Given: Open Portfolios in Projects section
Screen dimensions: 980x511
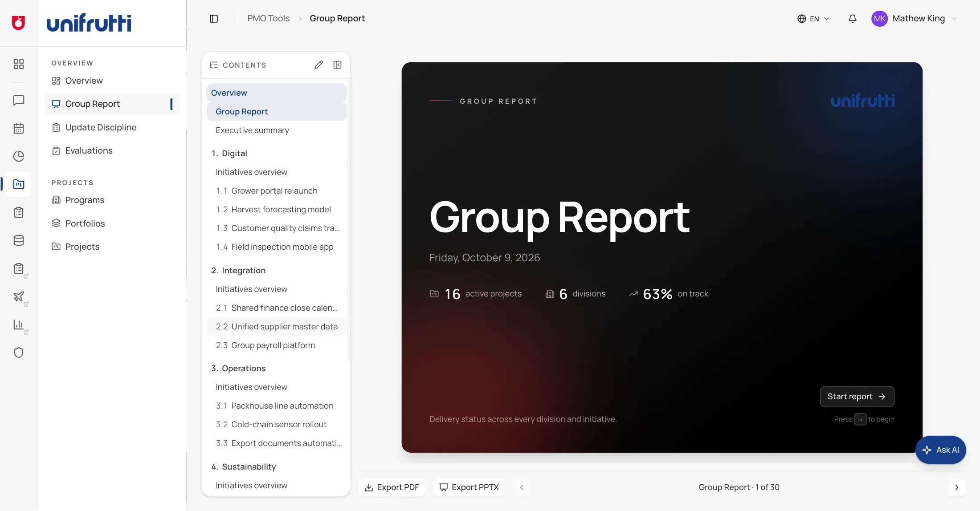Looking at the screenshot, I should click(x=112, y=223).
